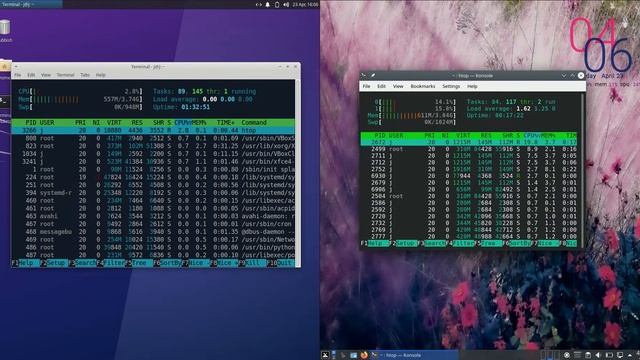Click the clock showing 23 Apr in top panel
The image size is (640, 360).
pyautogui.click(x=305, y=4)
